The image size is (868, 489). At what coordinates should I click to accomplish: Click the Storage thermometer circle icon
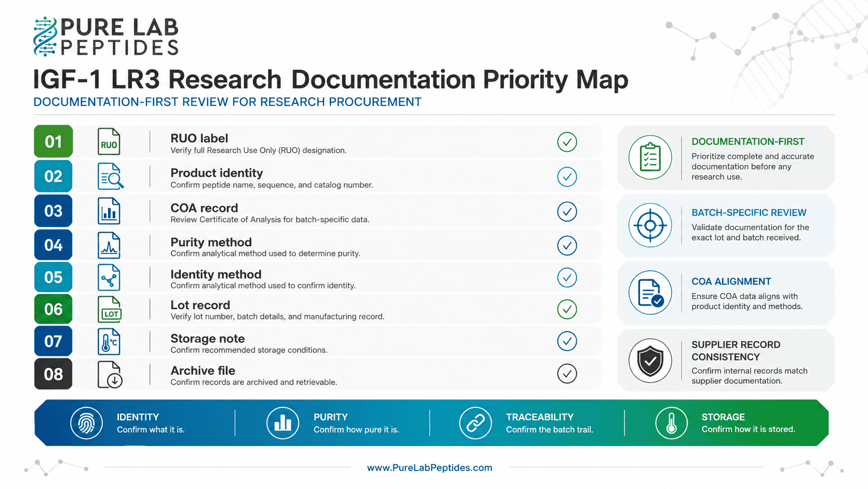tap(671, 423)
